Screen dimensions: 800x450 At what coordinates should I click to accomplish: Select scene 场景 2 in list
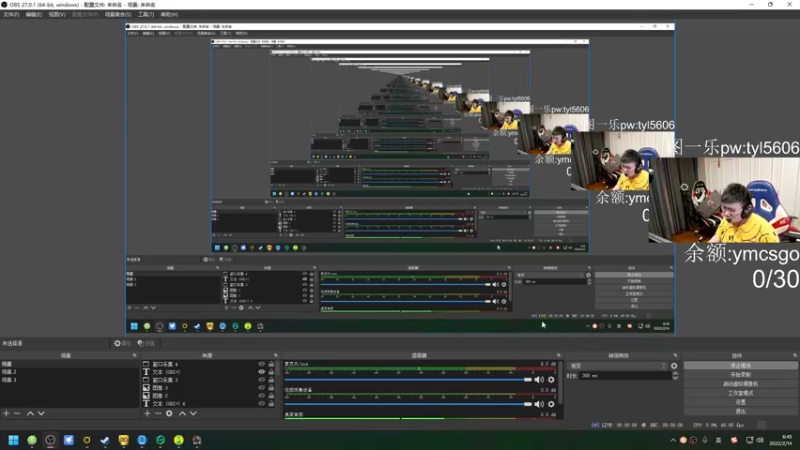(x=69, y=372)
